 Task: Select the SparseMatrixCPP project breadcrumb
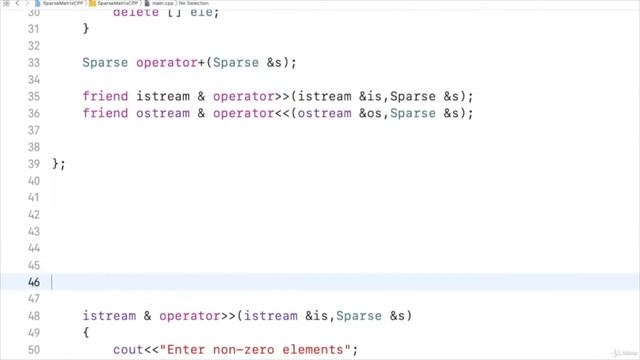coord(59,3)
